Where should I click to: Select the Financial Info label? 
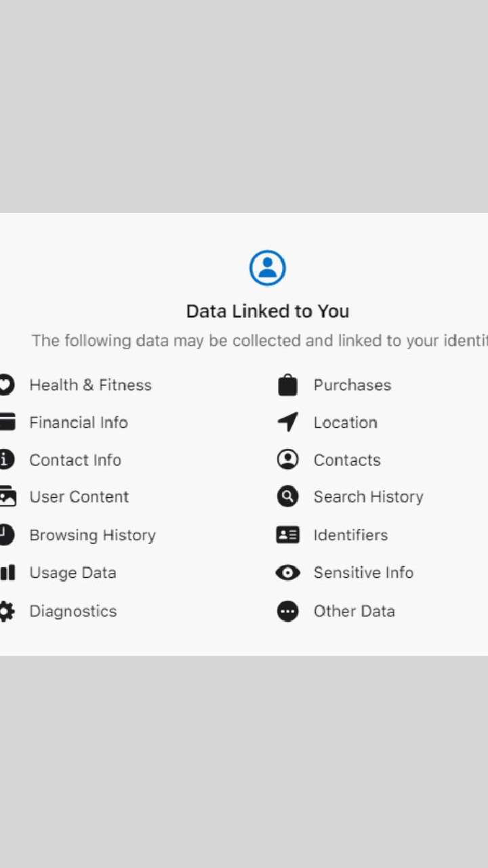click(79, 422)
